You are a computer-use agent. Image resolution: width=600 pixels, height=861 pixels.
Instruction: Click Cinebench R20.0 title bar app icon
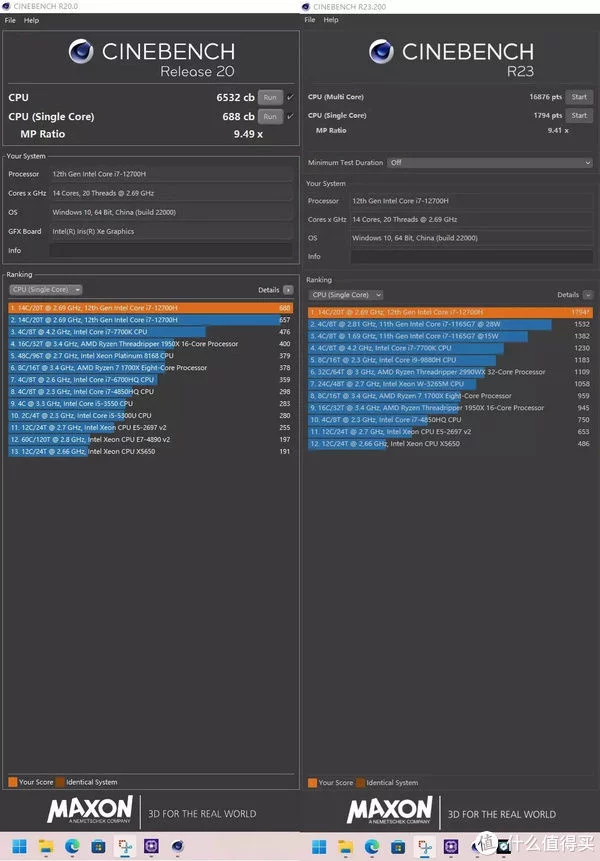6,6
